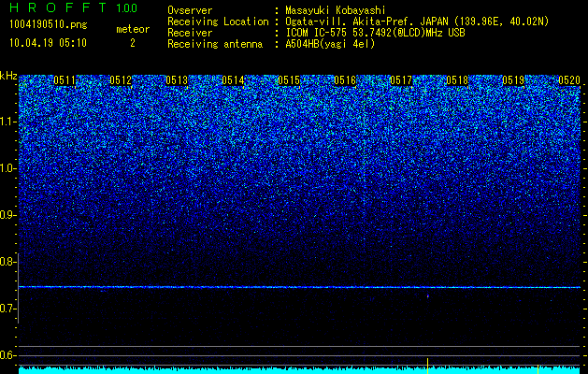Click the 1.1 kHz axis label
Screen dimensions: 588x374
point(8,122)
